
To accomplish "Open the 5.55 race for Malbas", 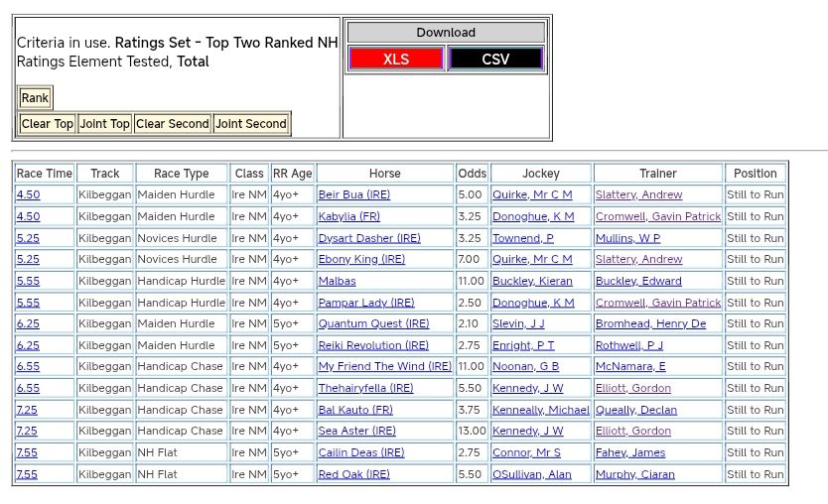I will coord(28,282).
